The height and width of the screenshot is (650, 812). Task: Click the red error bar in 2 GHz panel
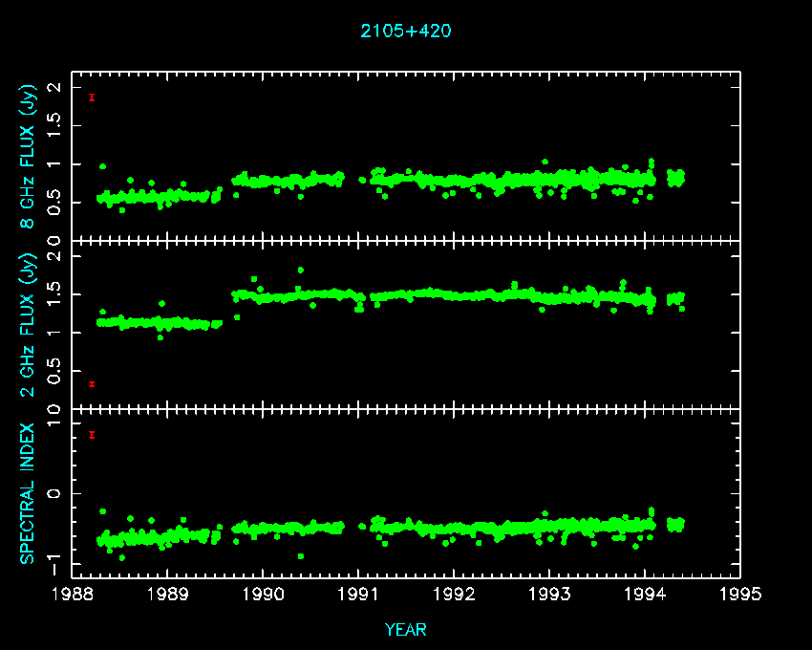(92, 384)
